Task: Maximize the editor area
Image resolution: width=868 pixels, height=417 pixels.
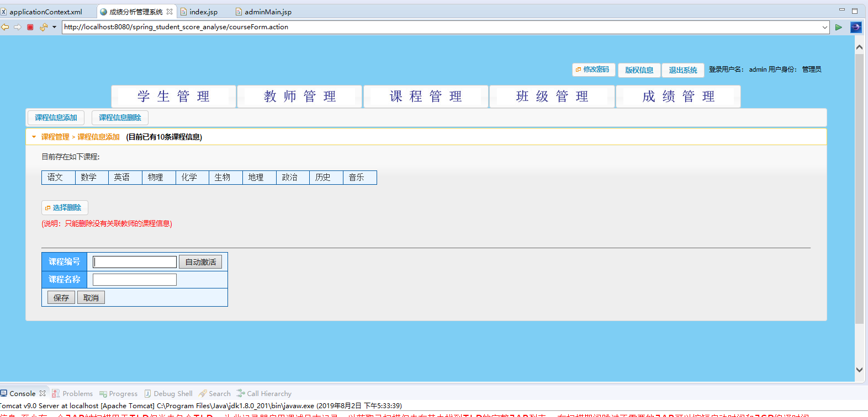Action: click(855, 10)
